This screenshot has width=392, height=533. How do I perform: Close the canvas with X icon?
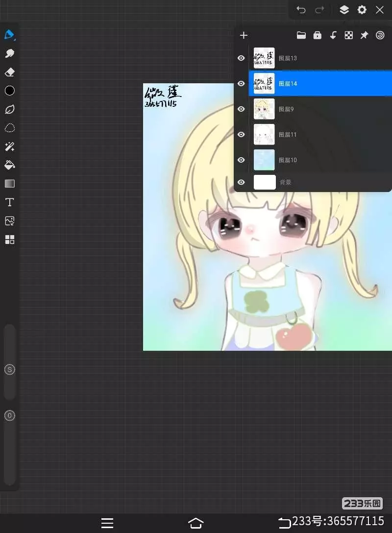click(380, 10)
